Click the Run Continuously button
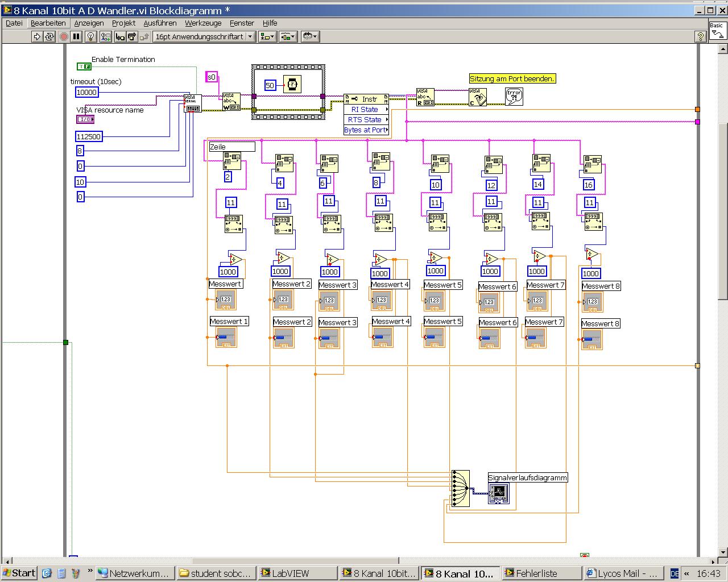This screenshot has height=582, width=728. coord(49,36)
